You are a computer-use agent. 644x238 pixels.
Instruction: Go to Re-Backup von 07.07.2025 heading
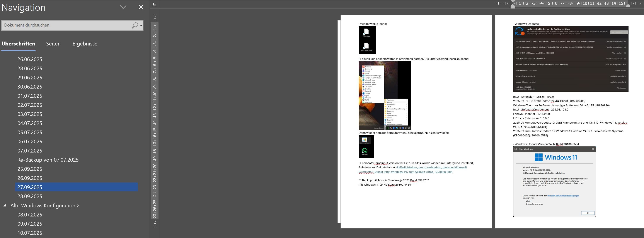point(48,160)
